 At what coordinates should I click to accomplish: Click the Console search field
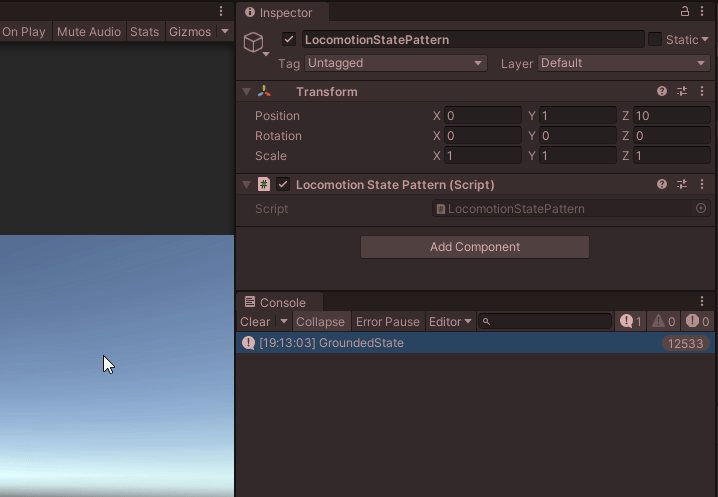[545, 322]
